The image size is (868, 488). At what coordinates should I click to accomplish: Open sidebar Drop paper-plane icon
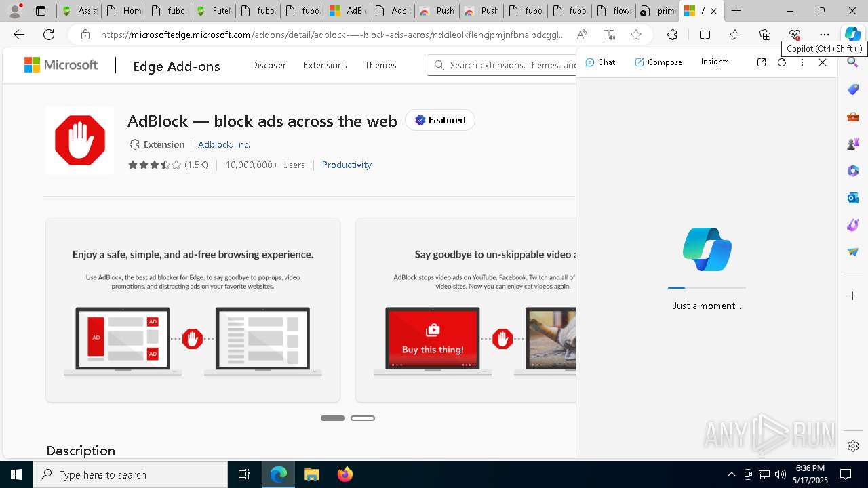point(853,252)
